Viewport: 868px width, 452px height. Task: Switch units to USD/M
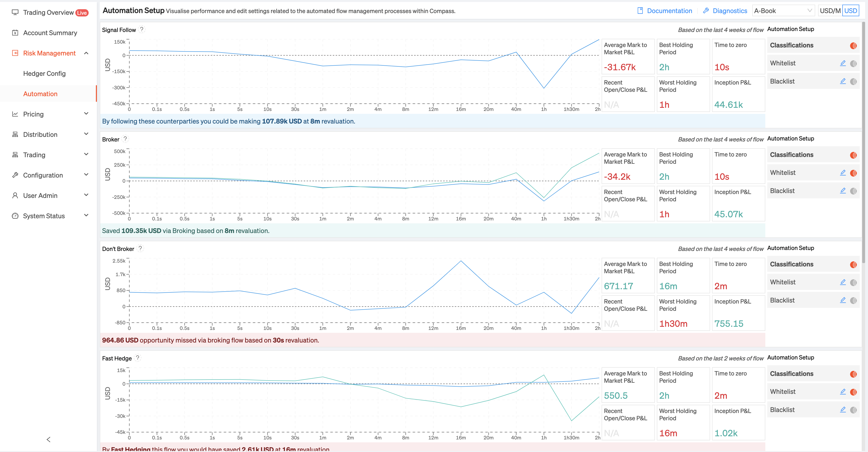click(830, 11)
